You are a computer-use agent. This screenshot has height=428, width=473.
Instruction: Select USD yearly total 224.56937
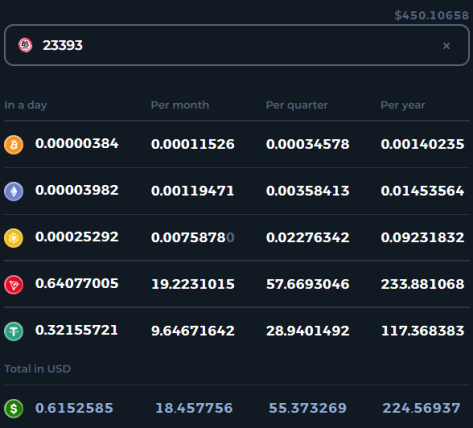pos(421,408)
